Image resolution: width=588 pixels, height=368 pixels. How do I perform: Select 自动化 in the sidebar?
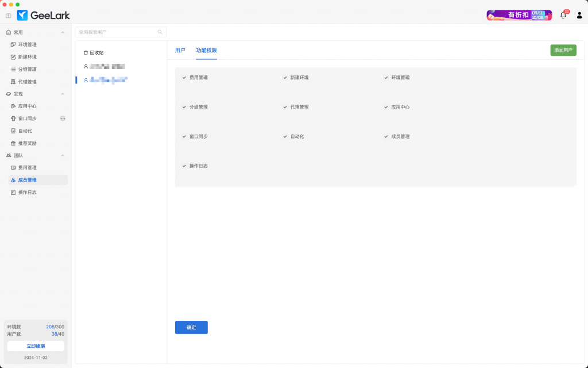[25, 131]
